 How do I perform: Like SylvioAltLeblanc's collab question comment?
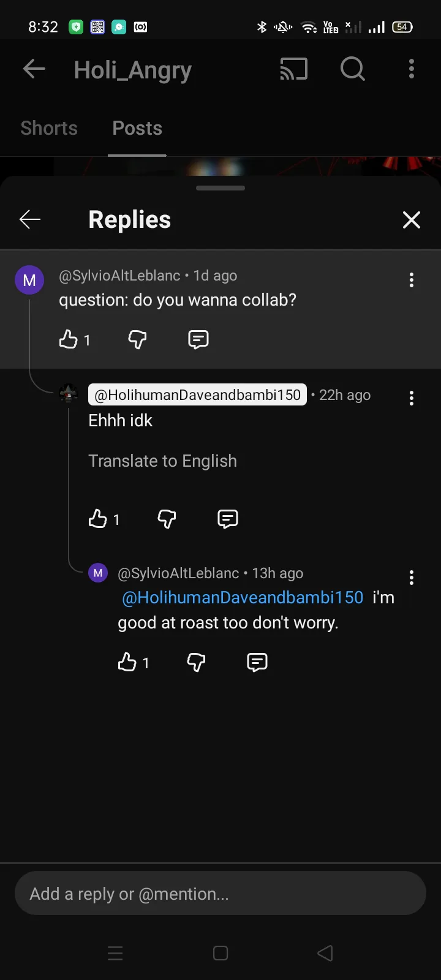pyautogui.click(x=68, y=339)
